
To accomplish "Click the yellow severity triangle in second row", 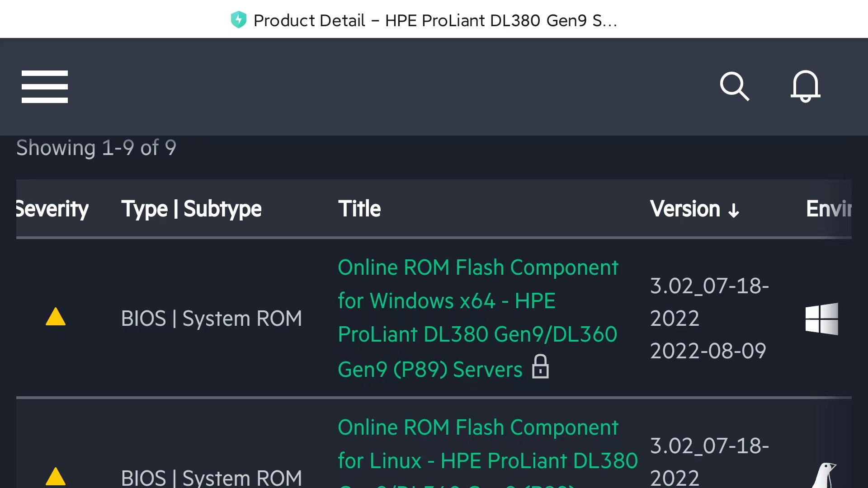I will click(56, 476).
